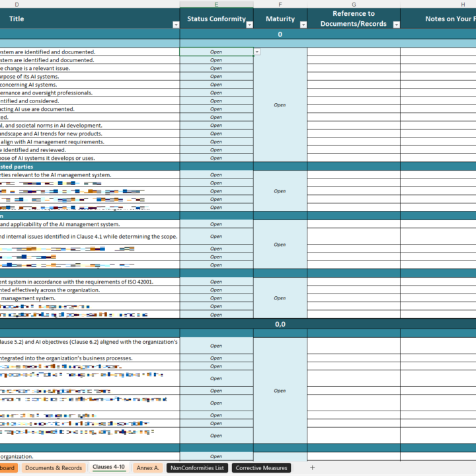476x476 pixels.
Task: Select status cell for 'landscape and AI trends' row
Action: (216, 134)
